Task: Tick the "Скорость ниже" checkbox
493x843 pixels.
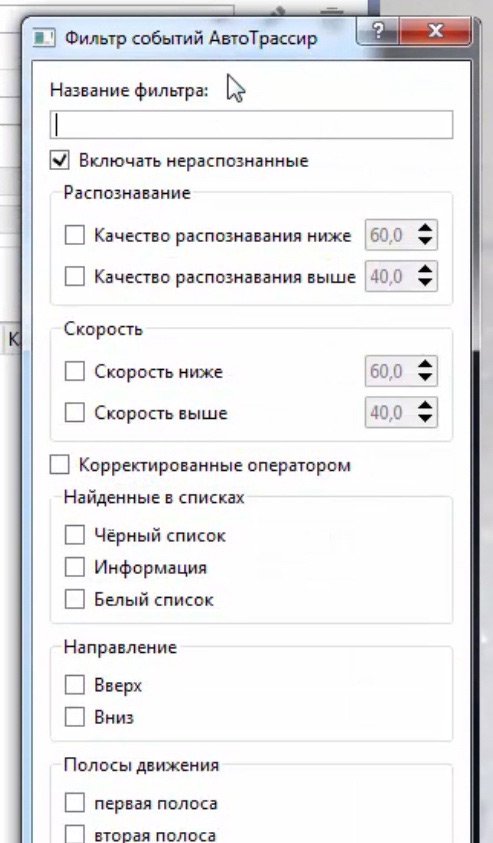Action: pos(74,371)
